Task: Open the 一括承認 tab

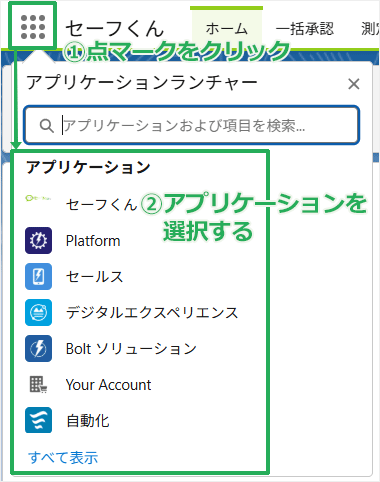Action: 304,29
